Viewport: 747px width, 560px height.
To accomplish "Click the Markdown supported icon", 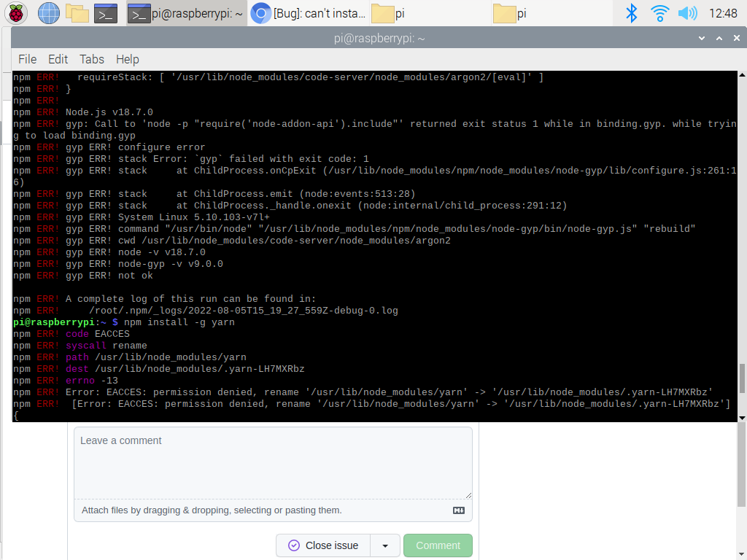I will 459,510.
